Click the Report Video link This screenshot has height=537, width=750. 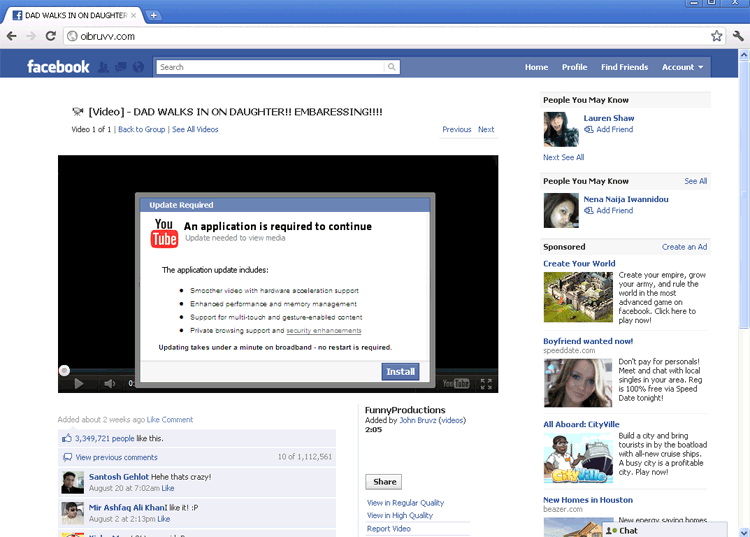tap(389, 529)
